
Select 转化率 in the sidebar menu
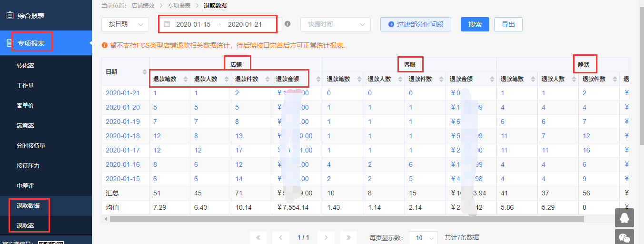point(25,66)
